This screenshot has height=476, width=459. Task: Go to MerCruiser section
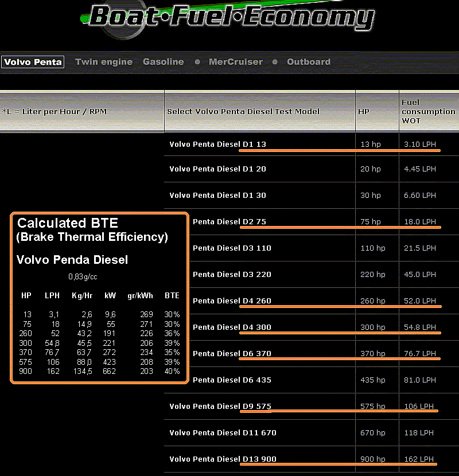pos(236,62)
